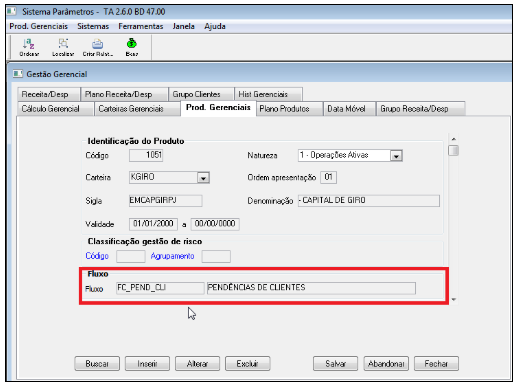Switch to the Data Móvel tab

tap(350, 109)
